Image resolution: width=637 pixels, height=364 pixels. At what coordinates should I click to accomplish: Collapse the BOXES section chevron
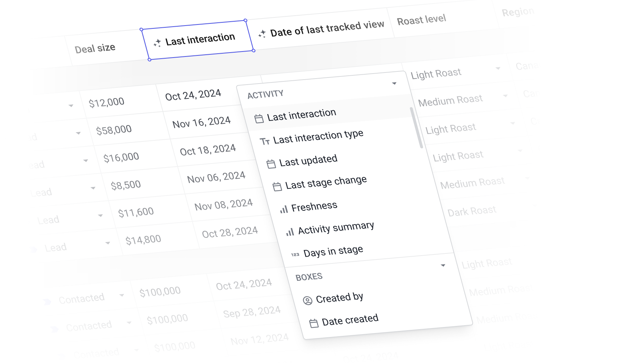tap(443, 265)
